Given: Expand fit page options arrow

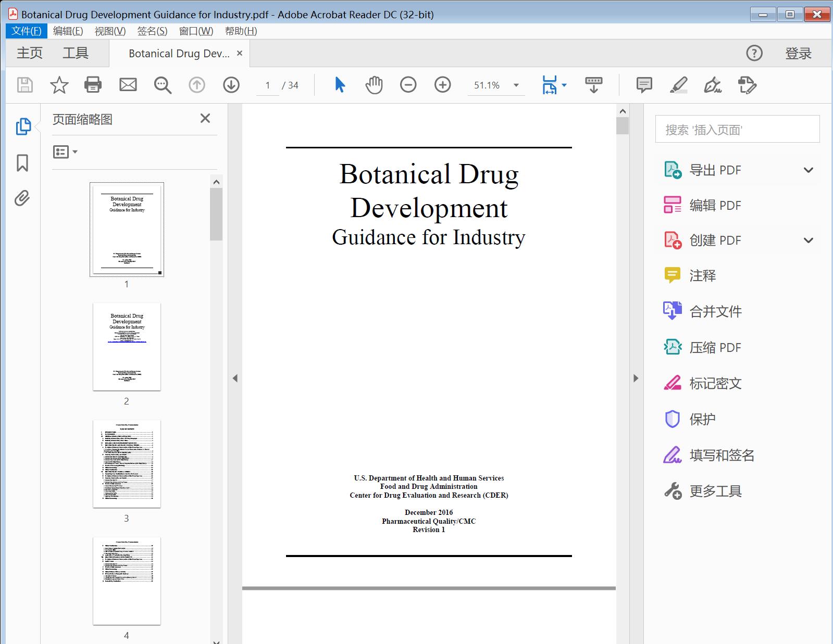Looking at the screenshot, I should [564, 85].
